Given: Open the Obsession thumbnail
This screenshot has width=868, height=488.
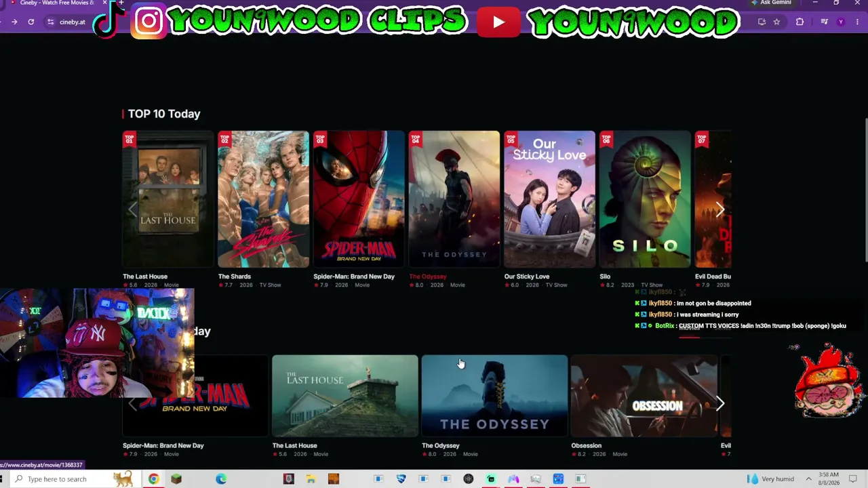Looking at the screenshot, I should [644, 396].
